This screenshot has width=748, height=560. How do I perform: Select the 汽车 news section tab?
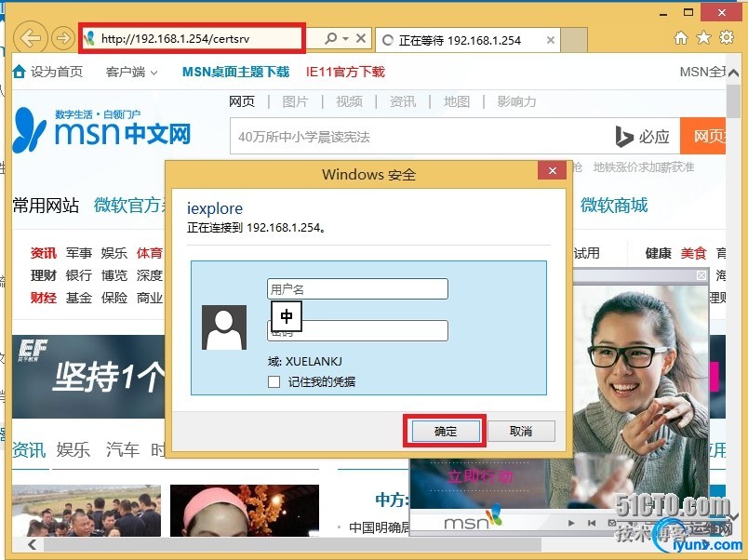click(122, 449)
